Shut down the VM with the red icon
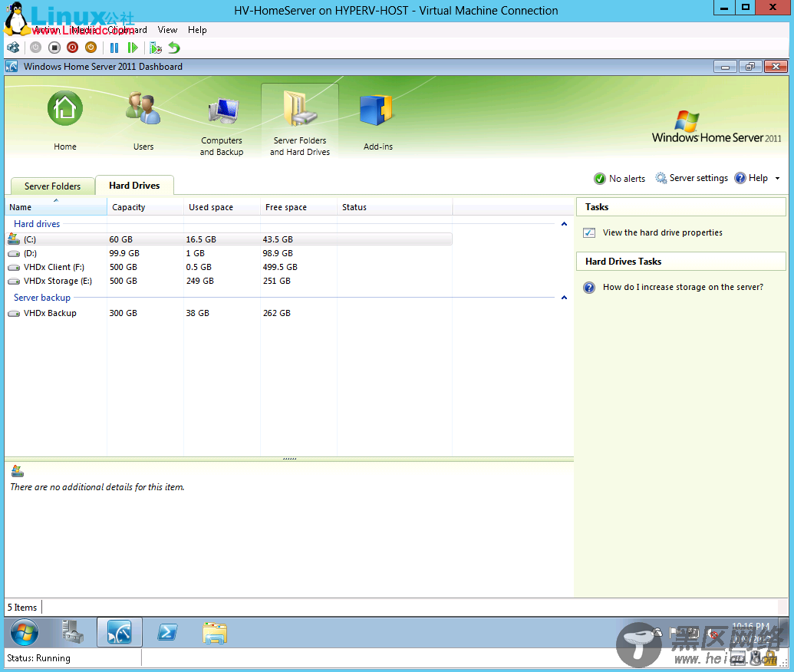Viewport: 794px width, 672px height. tap(72, 48)
